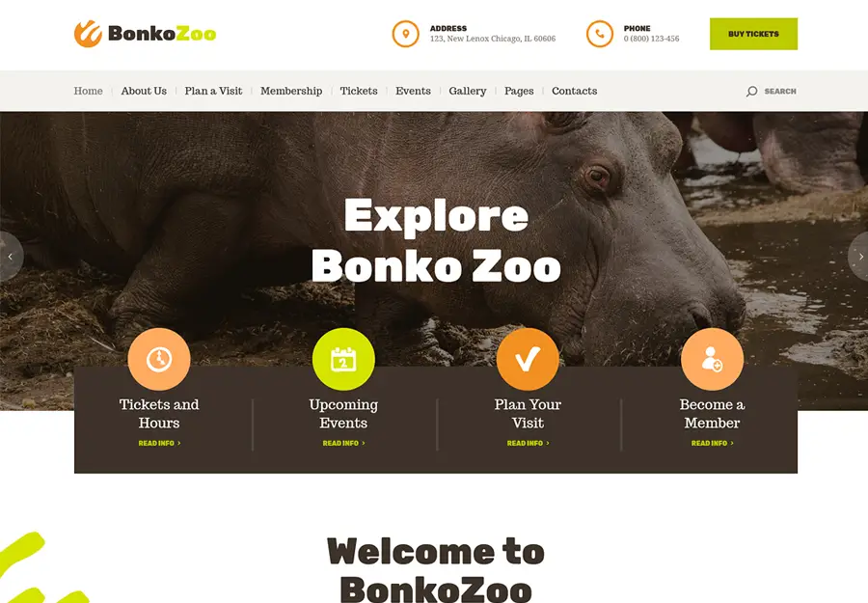The image size is (868, 603).
Task: Open the Gallery navigation item
Action: coord(467,91)
